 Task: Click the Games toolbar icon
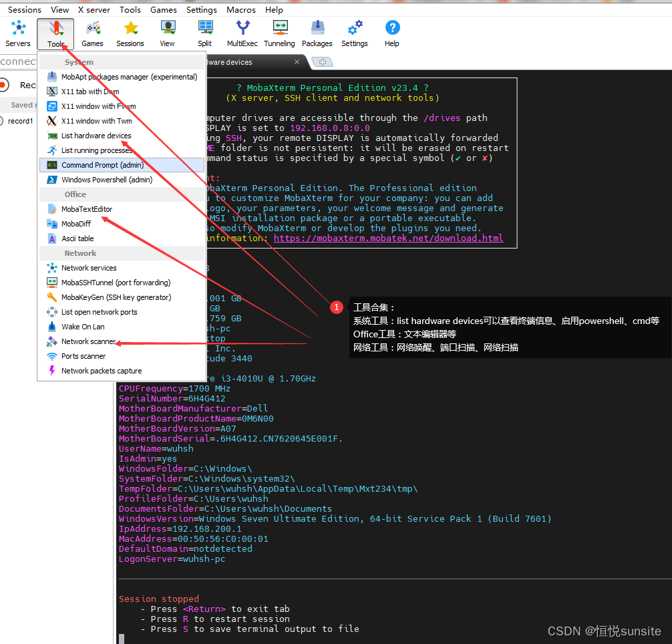pos(92,33)
